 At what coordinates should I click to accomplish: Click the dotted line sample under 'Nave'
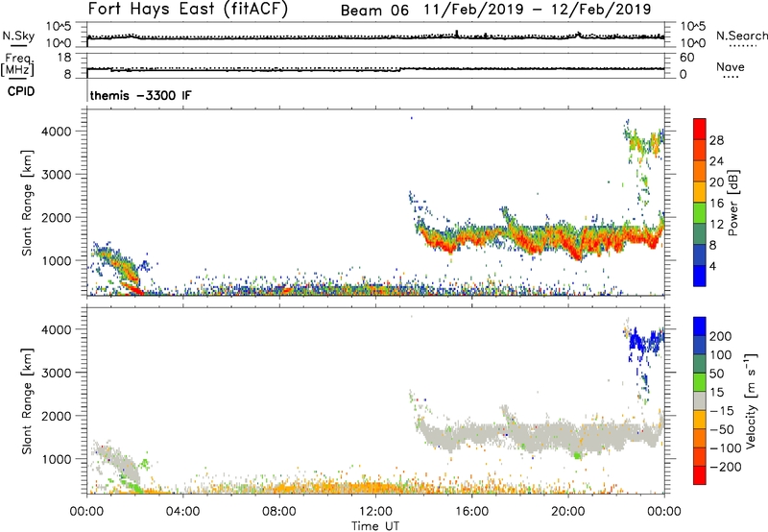point(731,77)
